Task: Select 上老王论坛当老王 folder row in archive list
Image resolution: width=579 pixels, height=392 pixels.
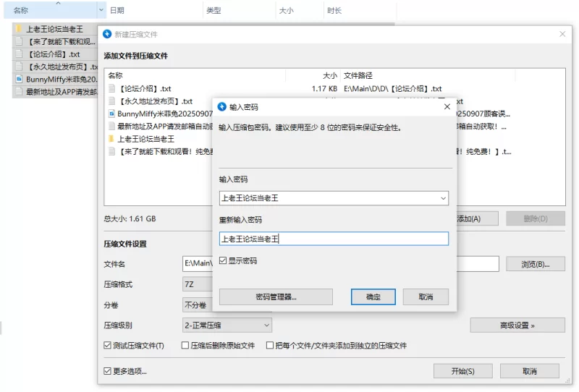Action: point(159,139)
